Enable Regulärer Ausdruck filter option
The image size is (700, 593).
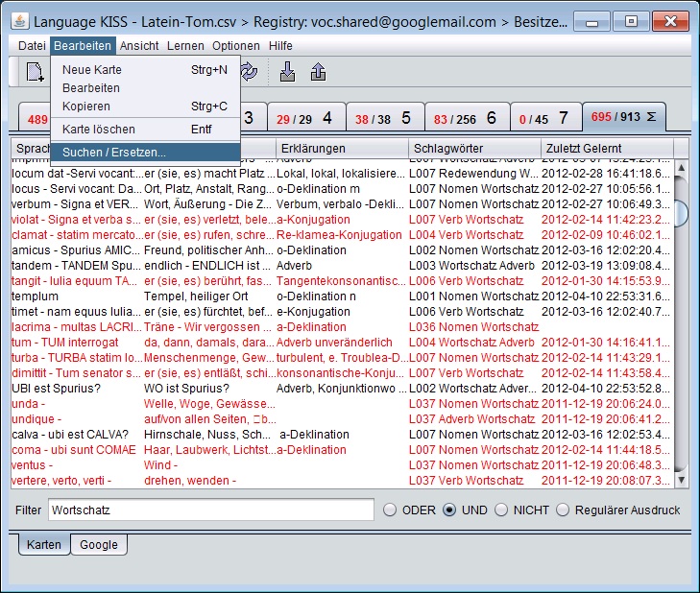tap(563, 510)
